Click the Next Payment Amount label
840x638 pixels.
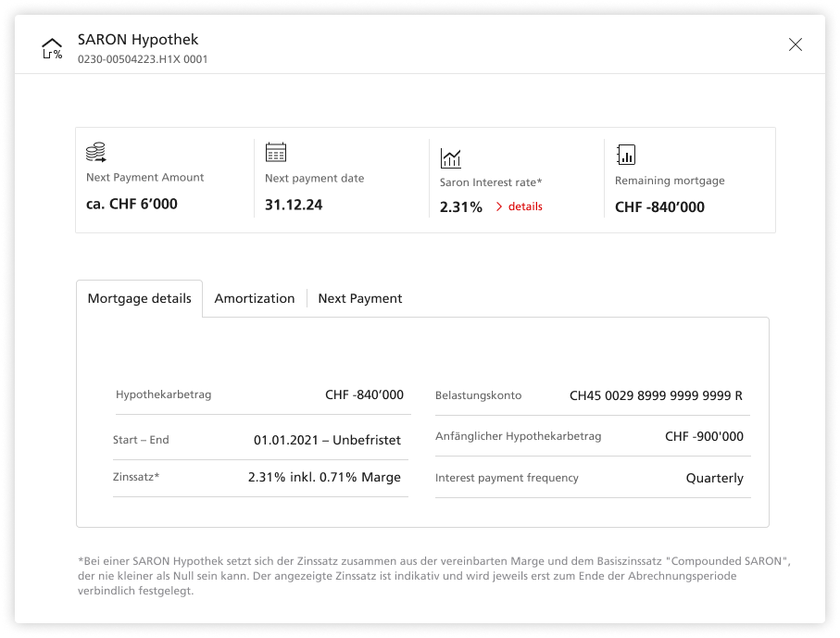click(x=144, y=177)
